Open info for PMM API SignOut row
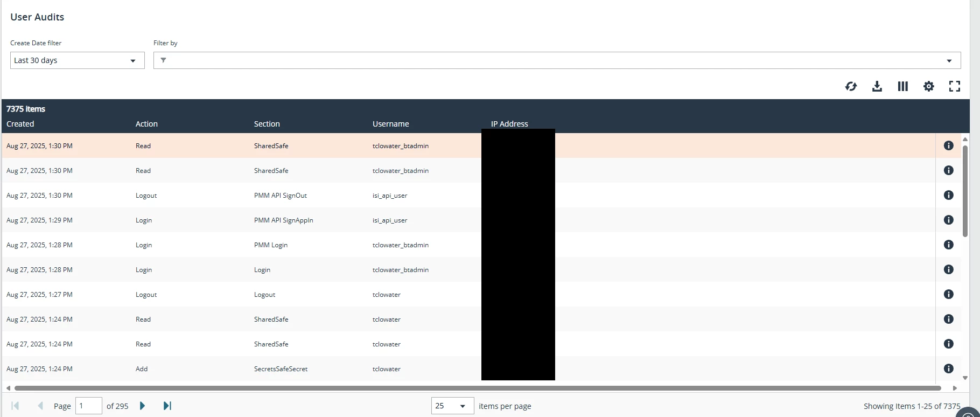The width and height of the screenshot is (980, 417). pyautogui.click(x=949, y=195)
